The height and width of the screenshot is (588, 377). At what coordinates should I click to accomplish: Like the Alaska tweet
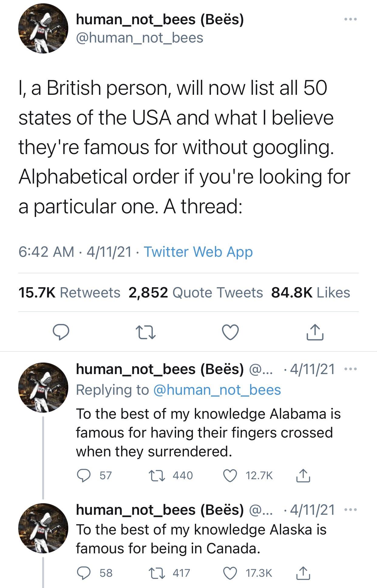coord(230,573)
